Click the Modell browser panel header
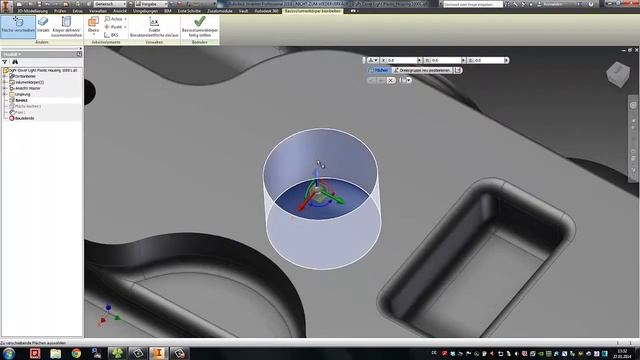Viewport: 640px width, 360px height. [x=41, y=54]
